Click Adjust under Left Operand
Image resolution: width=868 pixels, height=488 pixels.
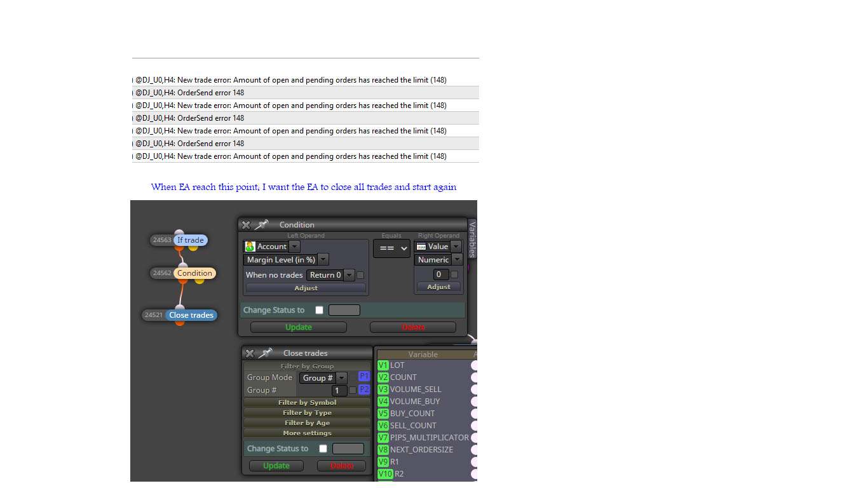tap(306, 288)
